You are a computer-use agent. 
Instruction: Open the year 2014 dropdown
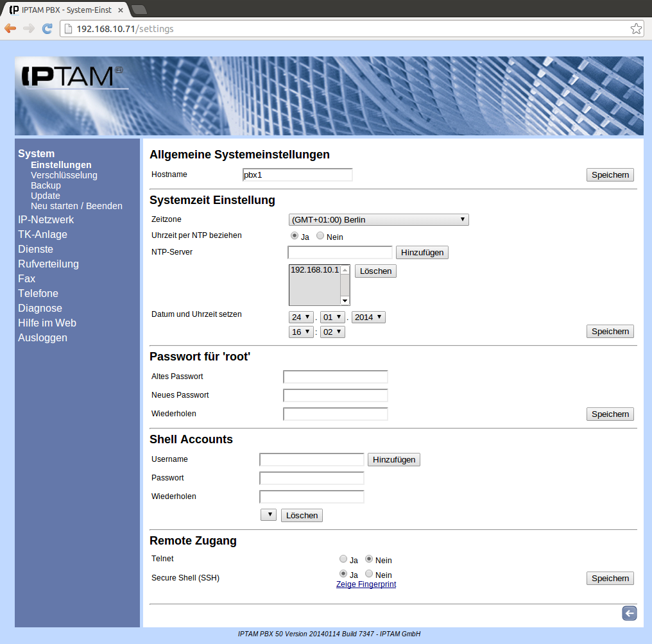[368, 317]
